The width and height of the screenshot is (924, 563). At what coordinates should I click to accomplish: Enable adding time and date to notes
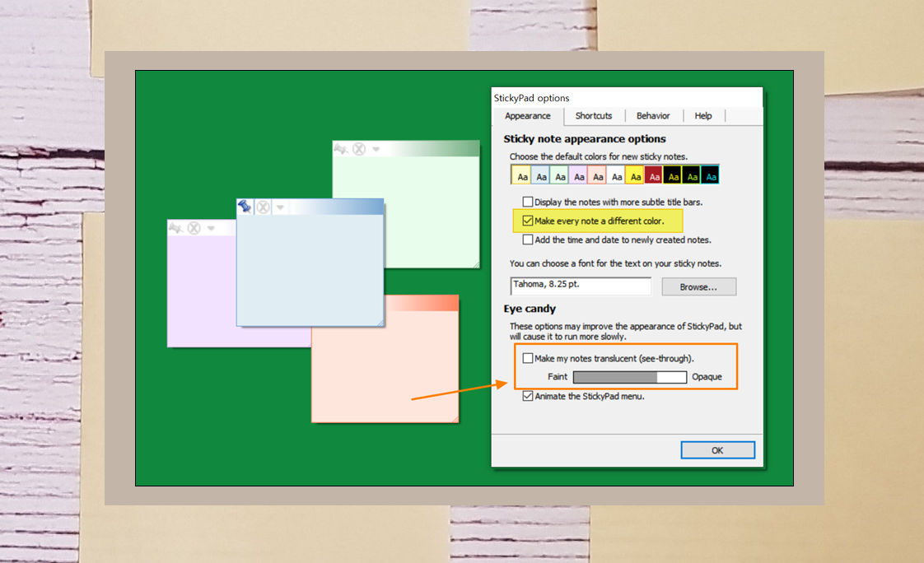(528, 240)
